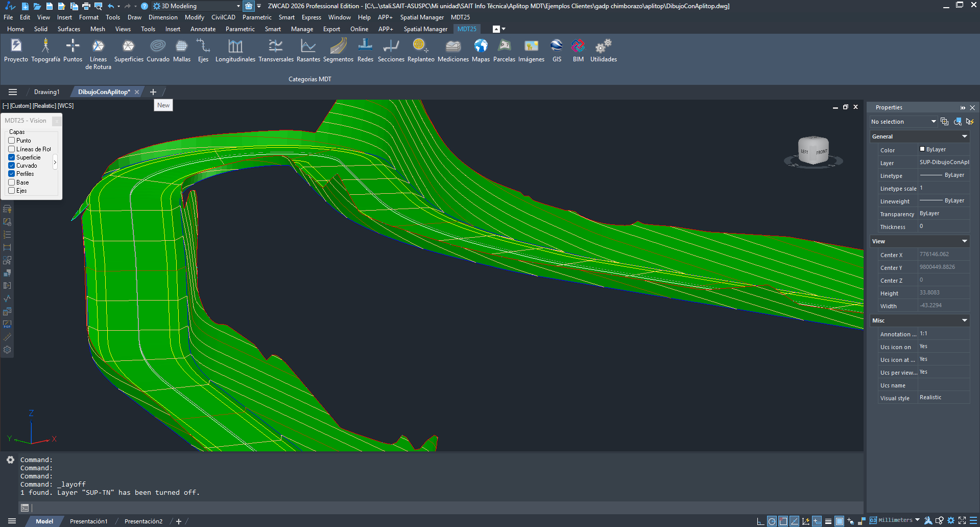
Task: Open the Utilidades tool
Action: (x=603, y=51)
